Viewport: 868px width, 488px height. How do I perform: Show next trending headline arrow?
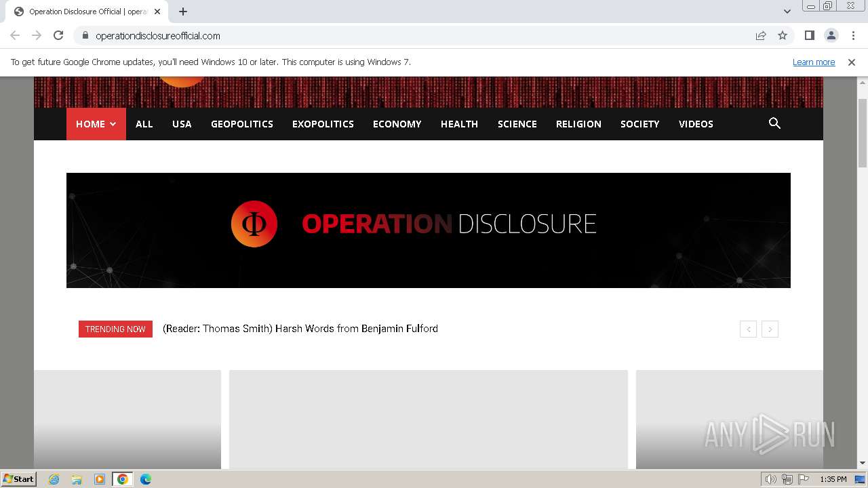pyautogui.click(x=770, y=329)
